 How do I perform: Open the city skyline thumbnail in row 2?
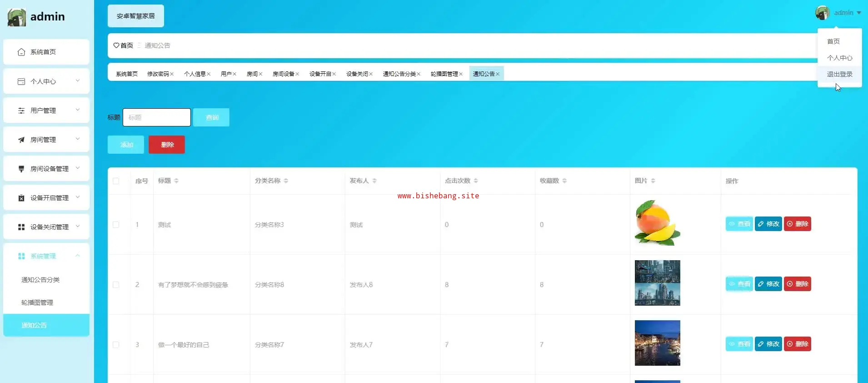(658, 283)
